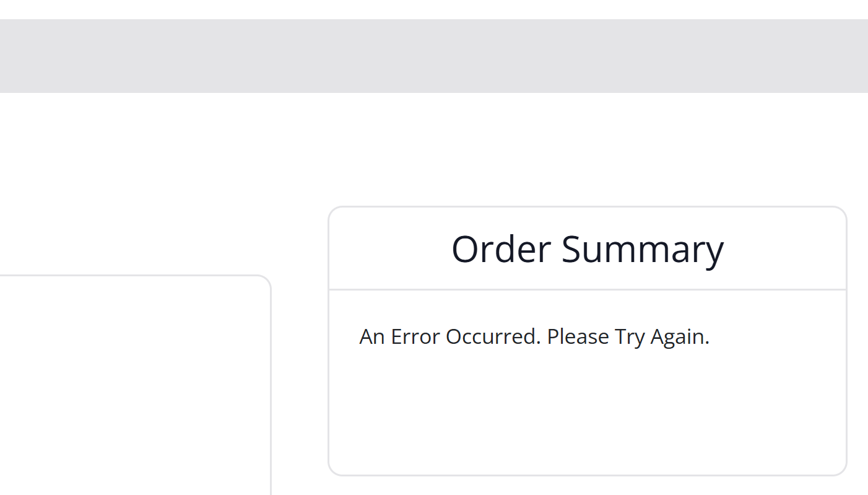
Task: Click the gap between left card and Order Summary
Action: coord(300,372)
